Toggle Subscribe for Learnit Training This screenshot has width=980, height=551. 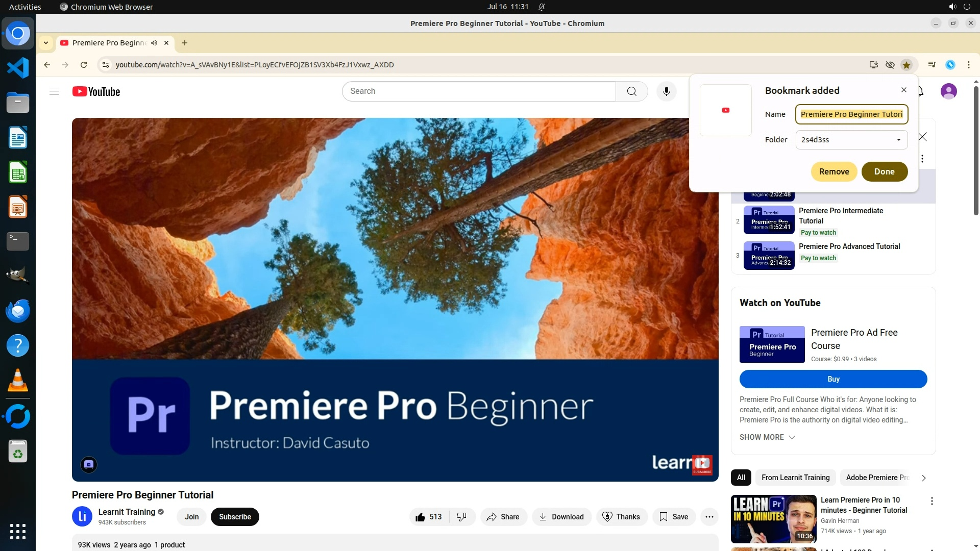tap(235, 517)
